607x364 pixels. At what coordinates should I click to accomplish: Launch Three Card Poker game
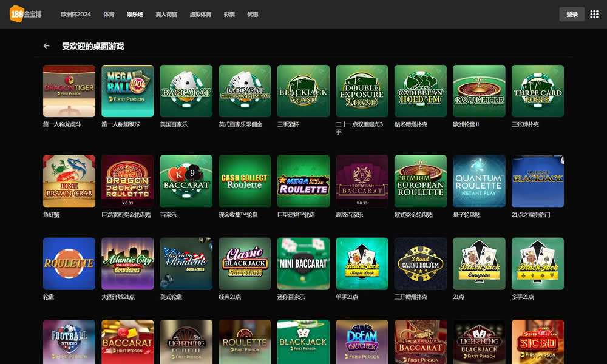tap(538, 91)
